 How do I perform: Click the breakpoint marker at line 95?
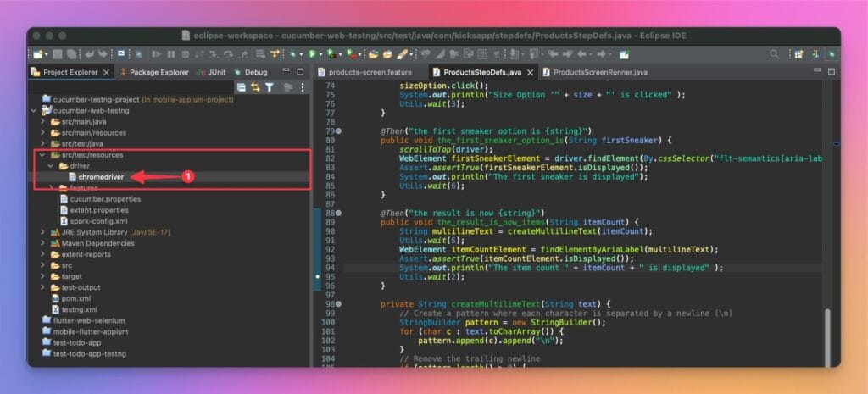317,275
